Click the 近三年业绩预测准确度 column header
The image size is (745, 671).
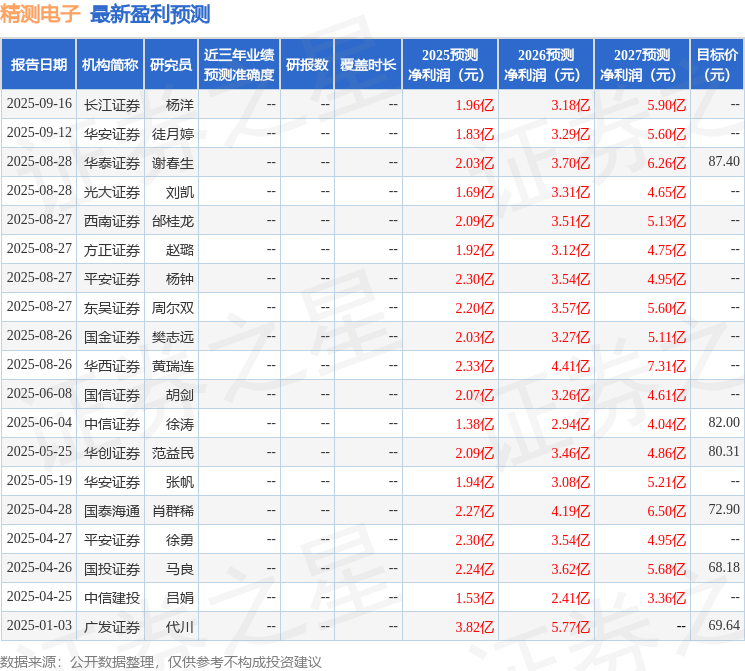[x=239, y=65]
